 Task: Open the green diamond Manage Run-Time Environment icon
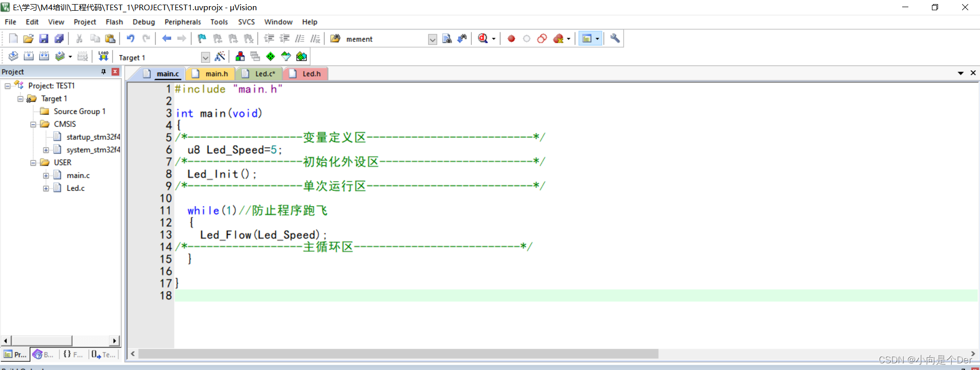(x=270, y=56)
